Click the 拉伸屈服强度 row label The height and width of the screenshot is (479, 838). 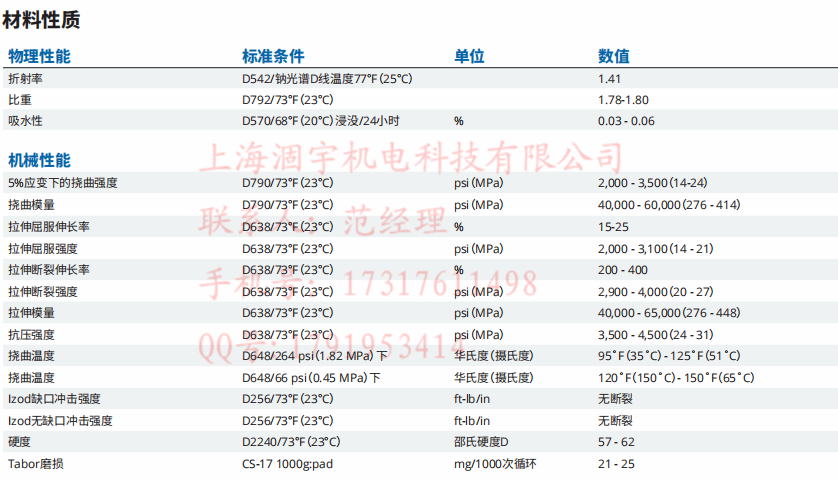[x=43, y=249]
